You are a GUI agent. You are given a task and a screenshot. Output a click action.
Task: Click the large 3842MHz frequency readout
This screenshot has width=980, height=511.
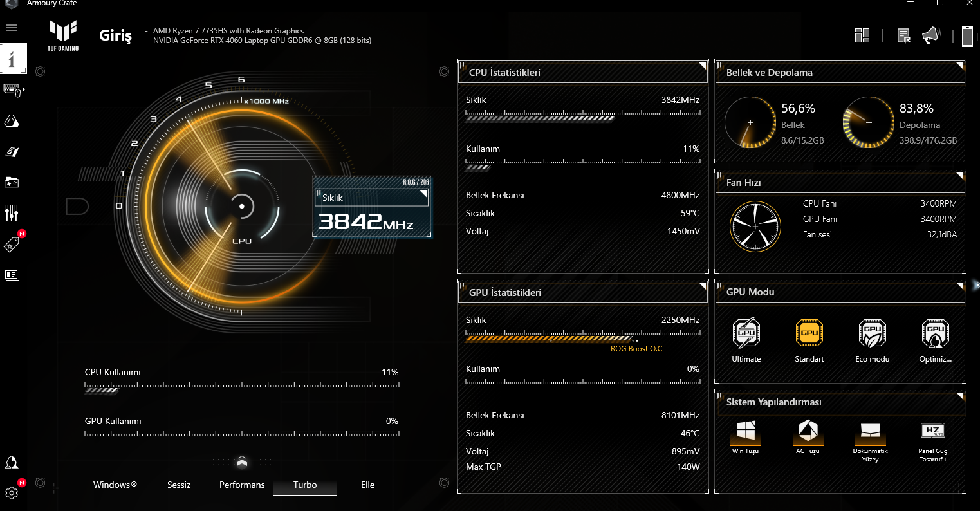tap(366, 222)
